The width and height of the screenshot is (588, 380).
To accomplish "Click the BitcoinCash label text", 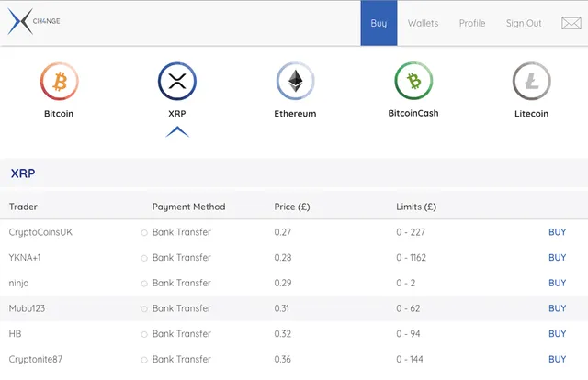I will [x=413, y=113].
